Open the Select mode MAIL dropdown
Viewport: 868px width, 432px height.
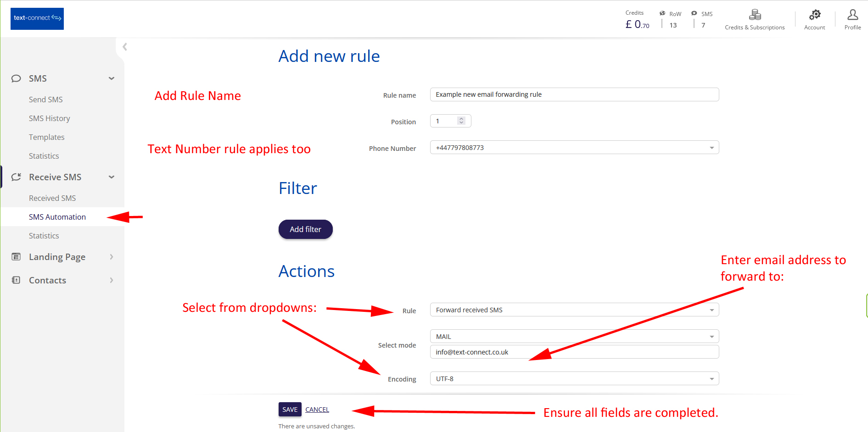[711, 336]
